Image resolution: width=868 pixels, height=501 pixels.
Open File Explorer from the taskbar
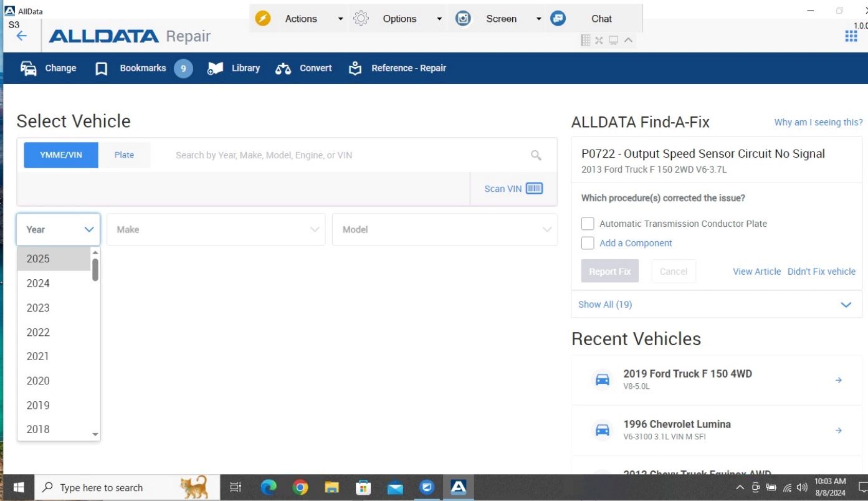[x=331, y=488]
